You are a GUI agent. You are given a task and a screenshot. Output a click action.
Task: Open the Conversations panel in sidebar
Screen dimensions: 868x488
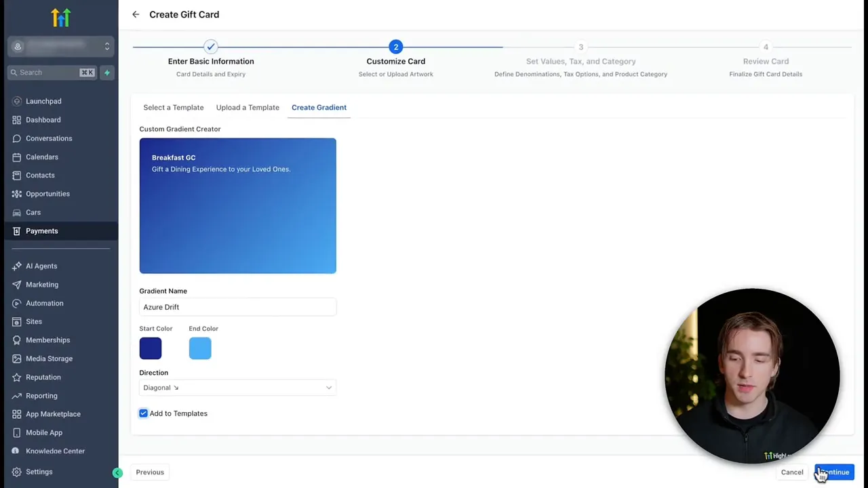[x=48, y=138]
